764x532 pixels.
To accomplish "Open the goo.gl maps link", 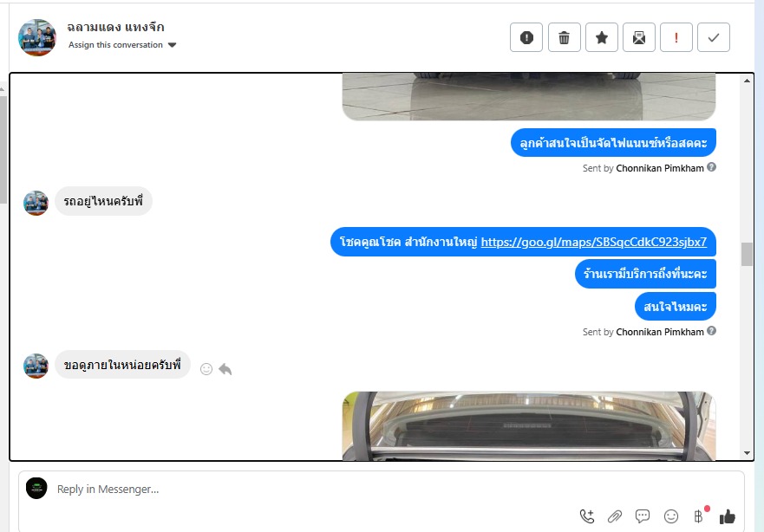I will click(593, 242).
